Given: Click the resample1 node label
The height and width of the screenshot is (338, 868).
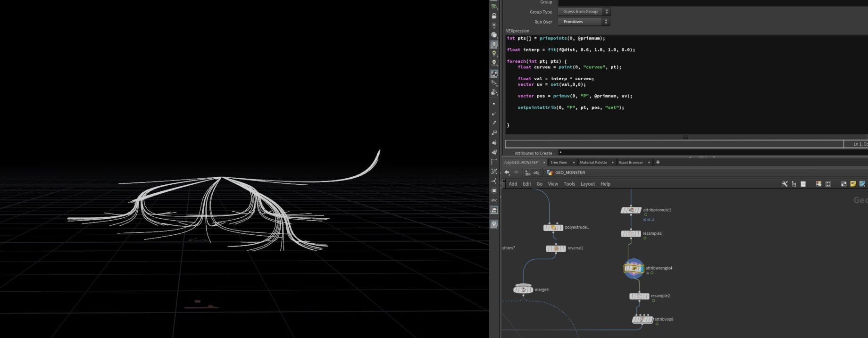Looking at the screenshot, I should (x=652, y=233).
